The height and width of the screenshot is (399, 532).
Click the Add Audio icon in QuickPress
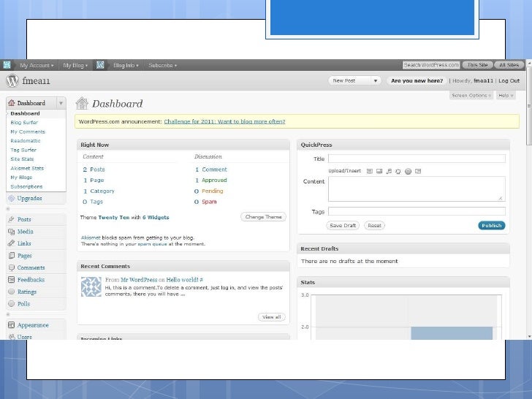point(389,171)
